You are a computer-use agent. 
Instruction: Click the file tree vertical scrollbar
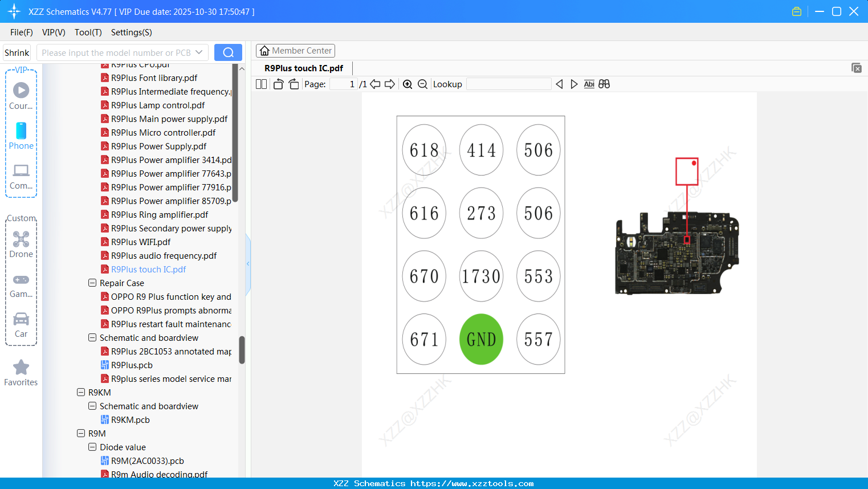(x=242, y=349)
